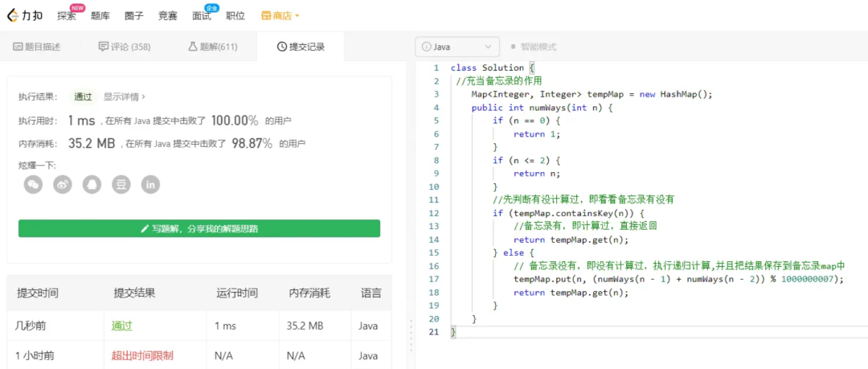Click the 运行时间 column header
868x369 pixels.
[237, 293]
